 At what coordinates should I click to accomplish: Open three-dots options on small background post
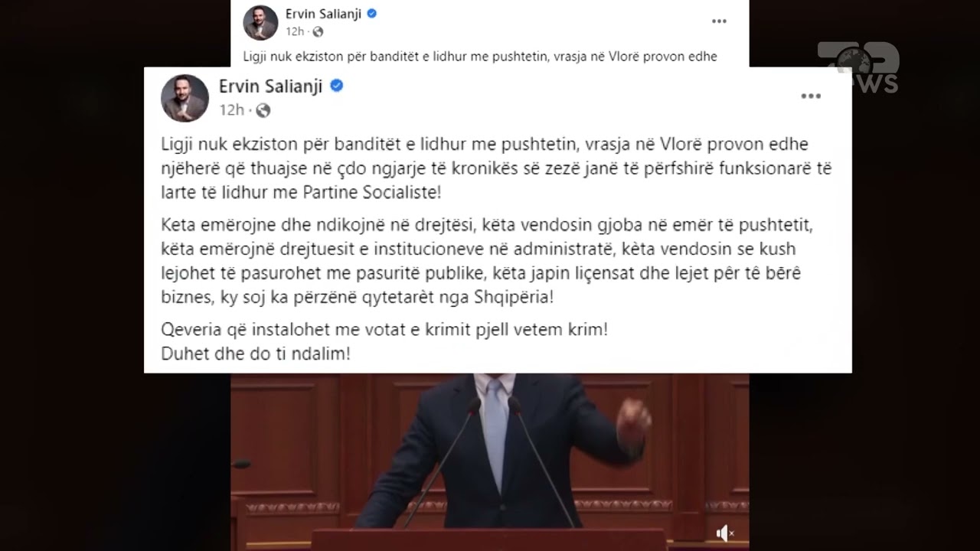[x=719, y=21]
